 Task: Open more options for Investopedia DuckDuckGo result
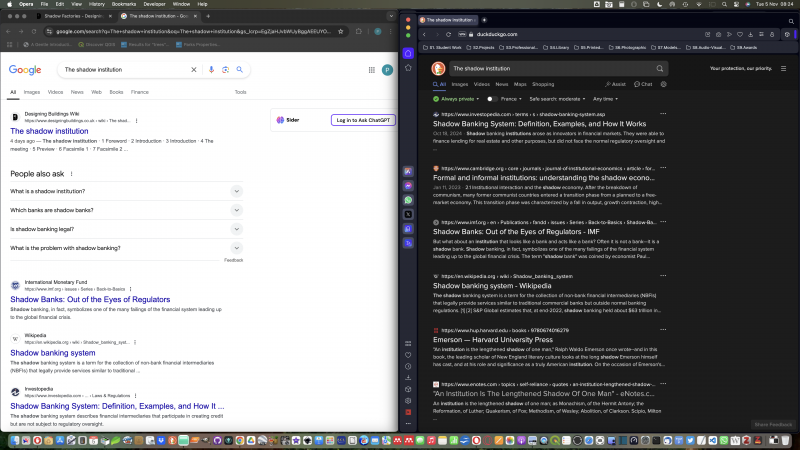(x=663, y=114)
